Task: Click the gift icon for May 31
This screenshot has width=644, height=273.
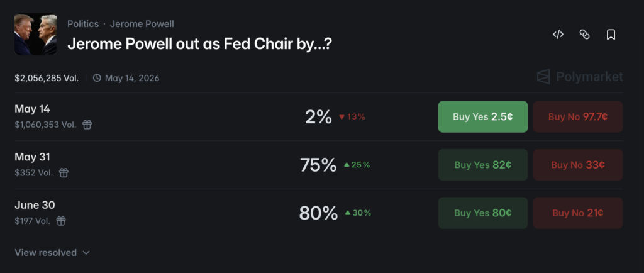Action: [64, 172]
